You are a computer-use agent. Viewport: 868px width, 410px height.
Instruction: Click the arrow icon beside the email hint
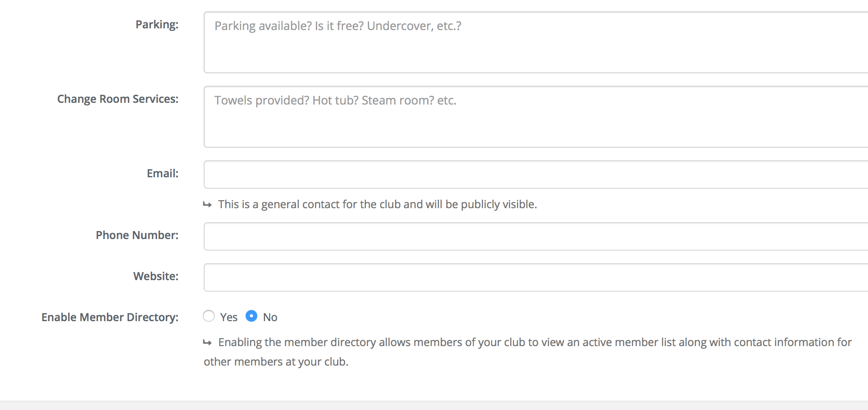pos(207,205)
